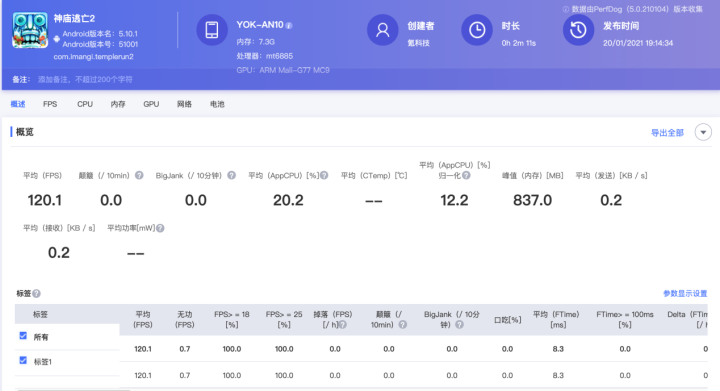Switch to the FPS tab
Viewport: 720px width, 391px height.
click(x=50, y=104)
